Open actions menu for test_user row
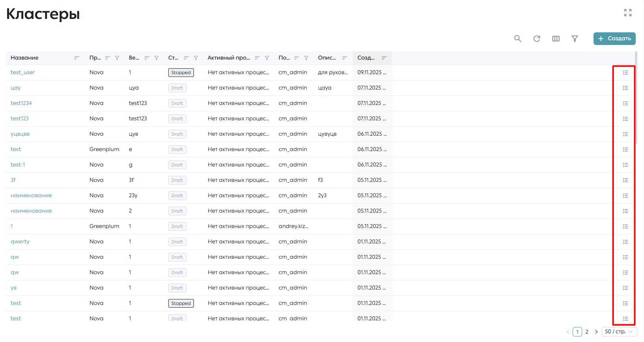Image resolution: width=644 pixels, height=342 pixels. pos(625,73)
